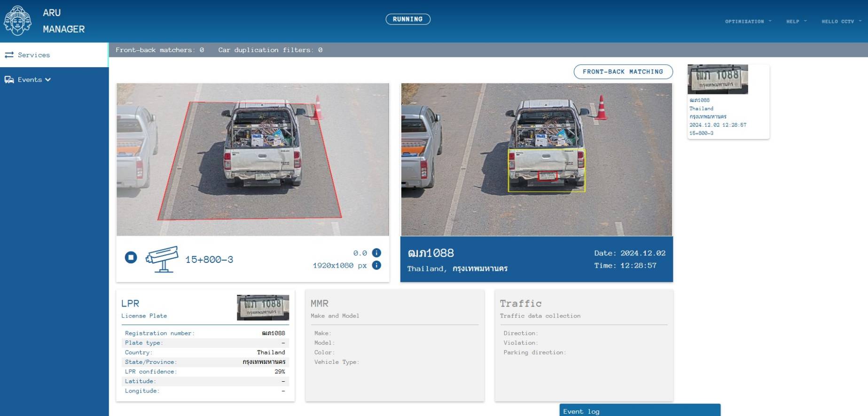Screen dimensions: 868x416
Task: Click the Running status button
Action: tap(407, 19)
